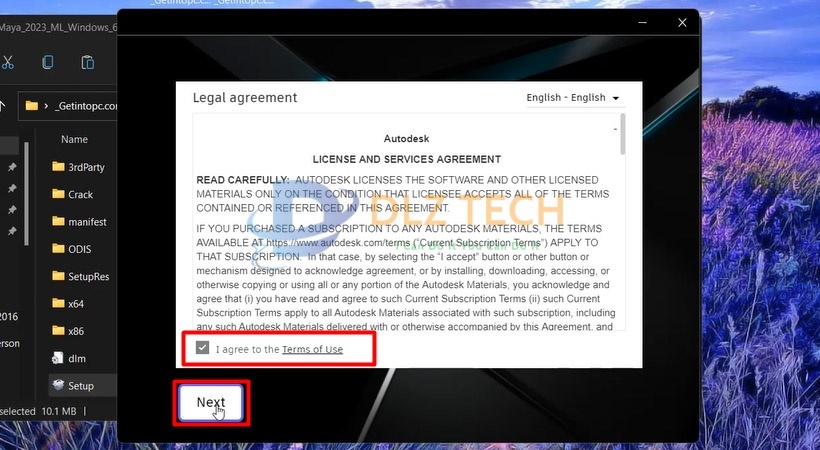820x450 pixels.
Task: Click the Name column header
Action: point(74,139)
